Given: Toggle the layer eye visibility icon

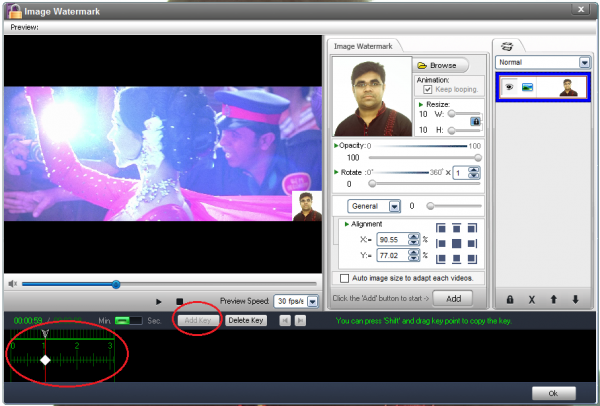Looking at the screenshot, I should (x=509, y=87).
